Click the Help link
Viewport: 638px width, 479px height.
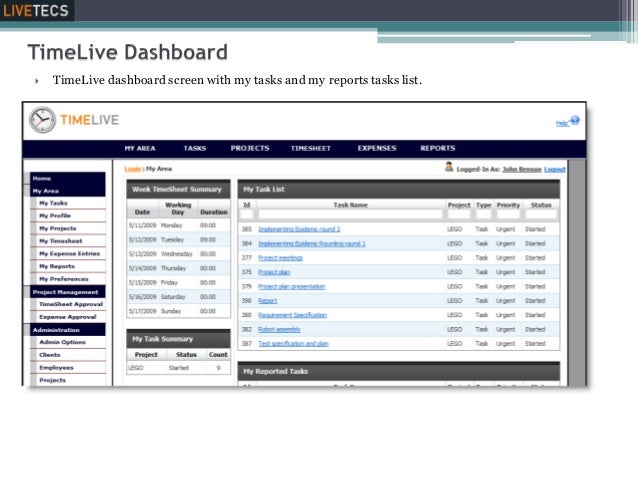pyautogui.click(x=562, y=123)
